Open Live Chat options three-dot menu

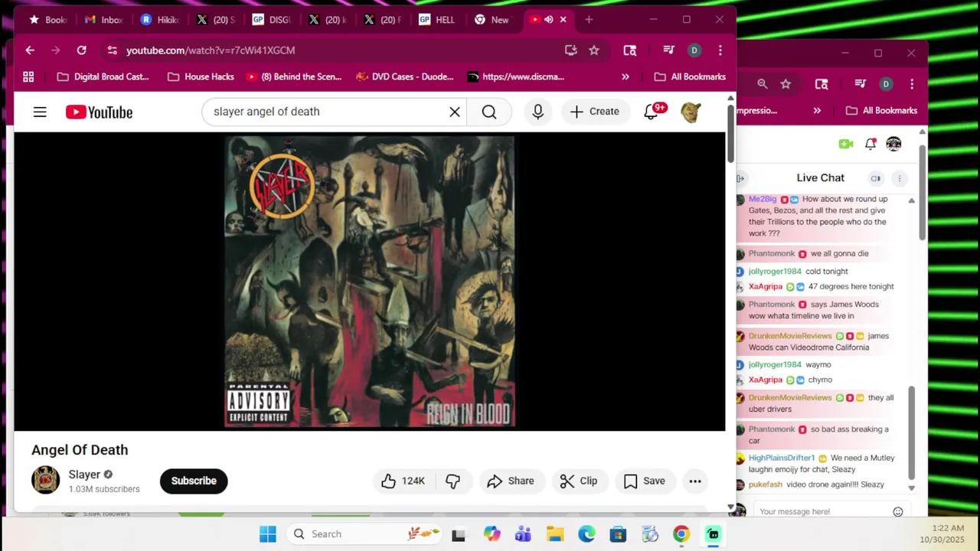click(900, 178)
